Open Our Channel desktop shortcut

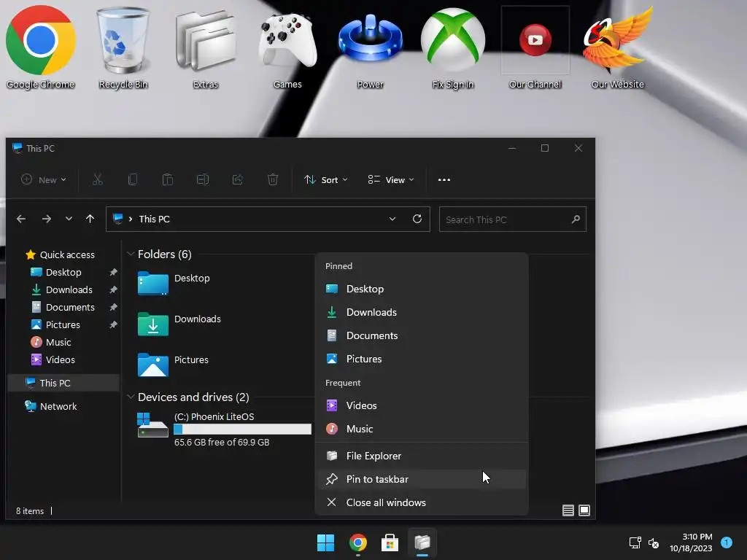point(535,47)
